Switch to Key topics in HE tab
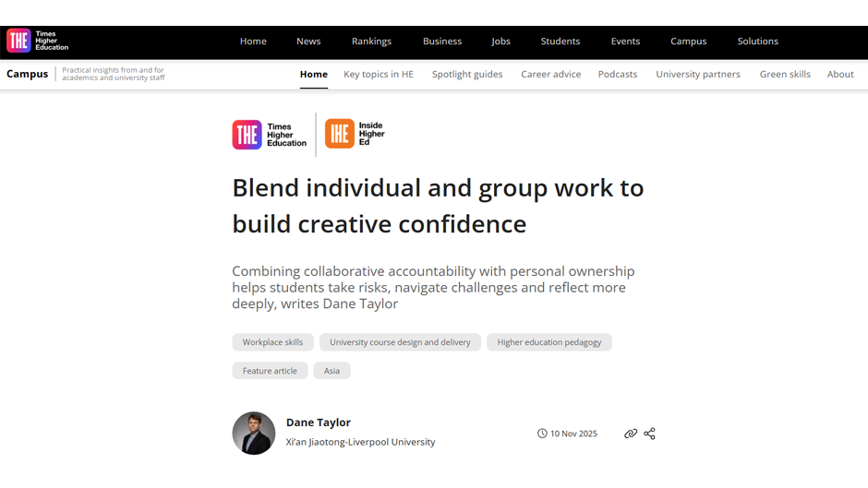 pyautogui.click(x=379, y=75)
